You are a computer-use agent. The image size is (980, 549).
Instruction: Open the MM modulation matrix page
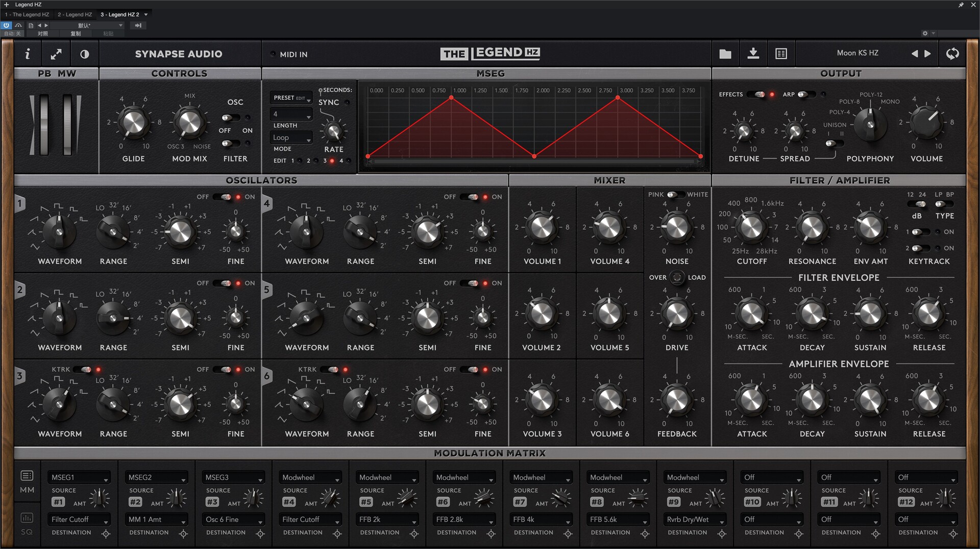tap(27, 482)
